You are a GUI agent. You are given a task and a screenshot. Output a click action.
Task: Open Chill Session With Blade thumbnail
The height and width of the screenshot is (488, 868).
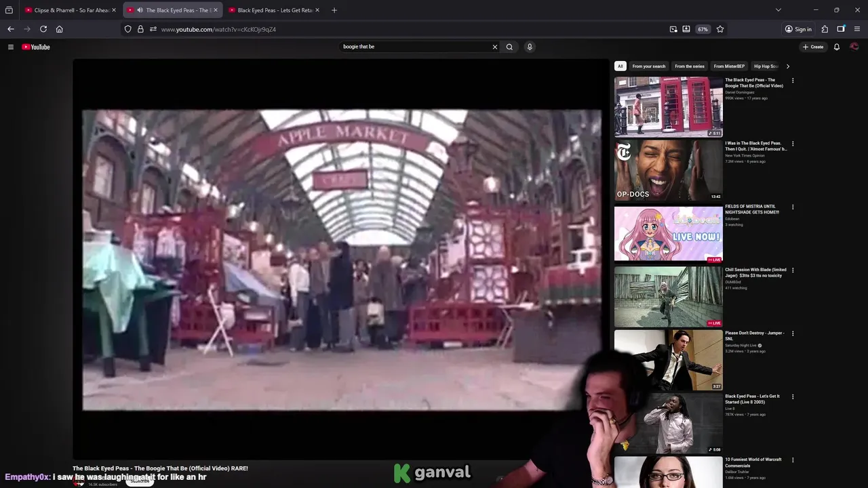click(x=669, y=297)
